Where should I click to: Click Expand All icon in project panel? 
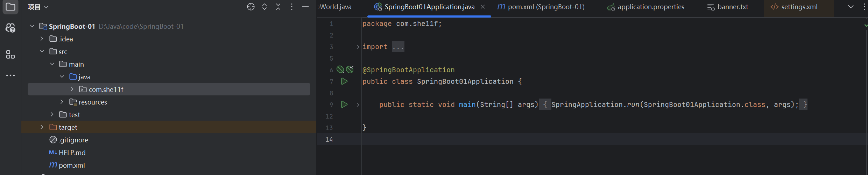click(x=264, y=7)
